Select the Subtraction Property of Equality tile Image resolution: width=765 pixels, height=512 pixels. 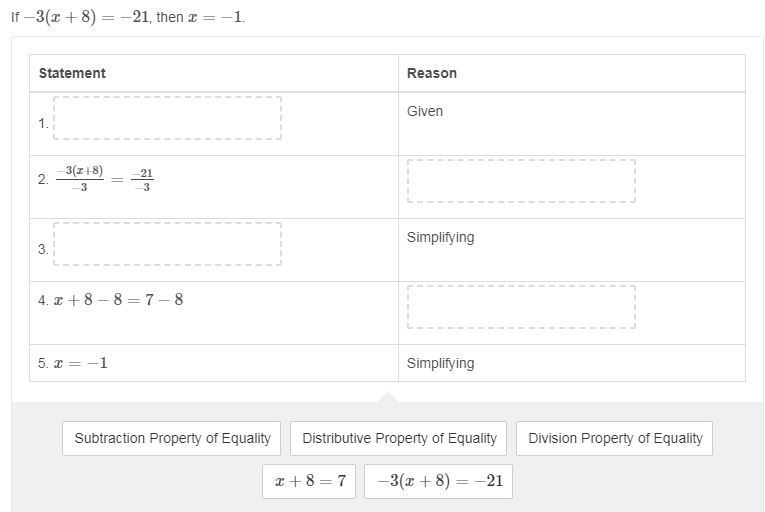[x=172, y=438]
